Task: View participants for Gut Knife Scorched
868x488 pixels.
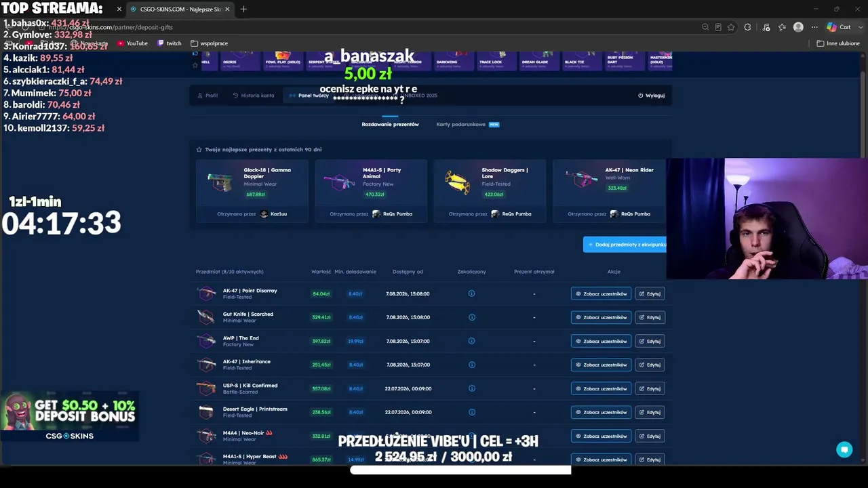Action: [601, 317]
